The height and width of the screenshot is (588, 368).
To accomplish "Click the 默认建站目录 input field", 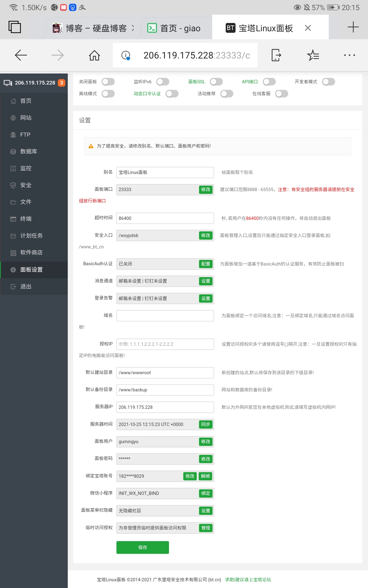I will [165, 373].
